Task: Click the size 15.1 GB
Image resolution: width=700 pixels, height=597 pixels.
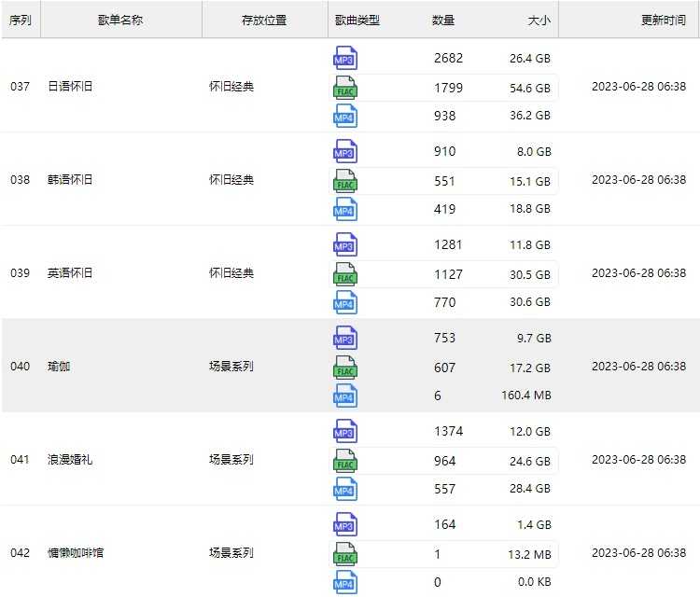Action: [x=530, y=181]
